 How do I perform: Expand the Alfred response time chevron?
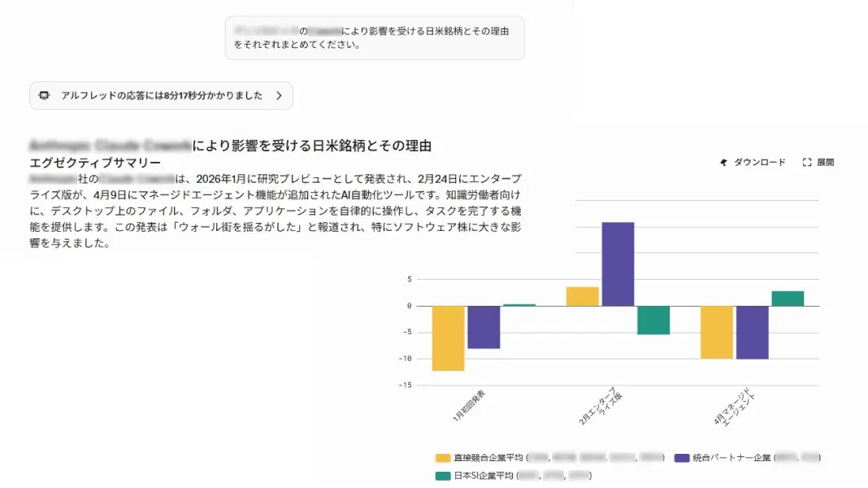[279, 95]
